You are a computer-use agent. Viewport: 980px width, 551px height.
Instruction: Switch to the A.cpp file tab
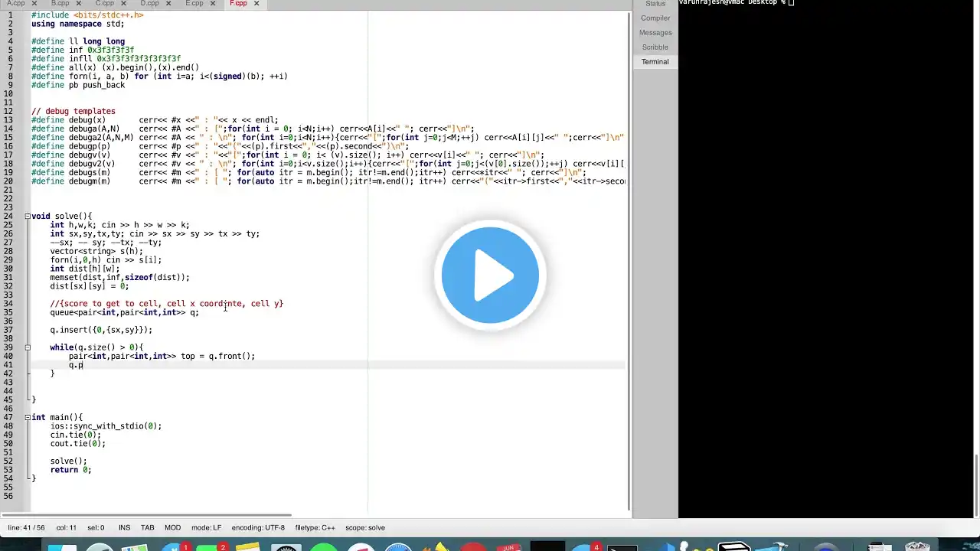point(16,3)
